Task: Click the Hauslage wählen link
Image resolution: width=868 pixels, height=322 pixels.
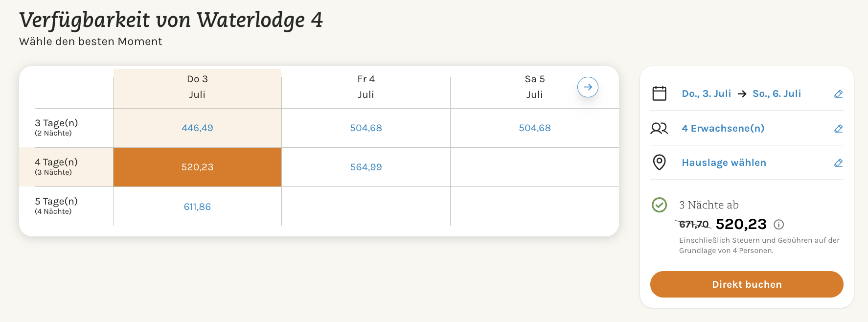Action: pos(724,162)
